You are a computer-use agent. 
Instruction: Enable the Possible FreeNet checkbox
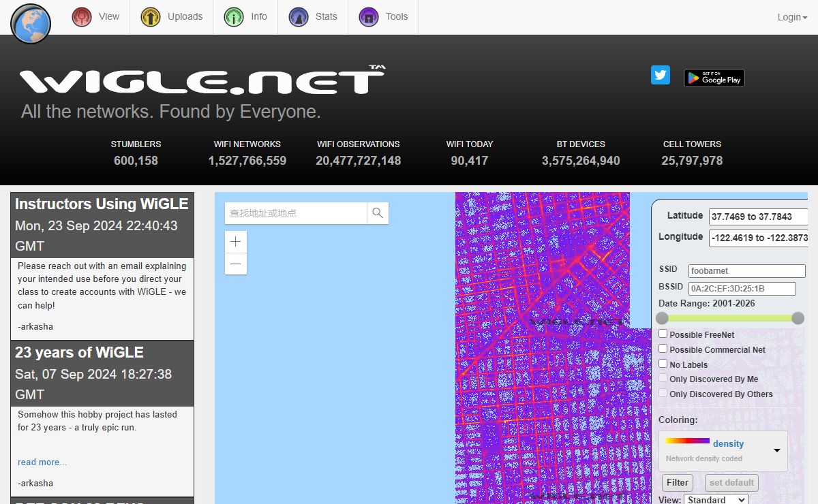pos(663,334)
